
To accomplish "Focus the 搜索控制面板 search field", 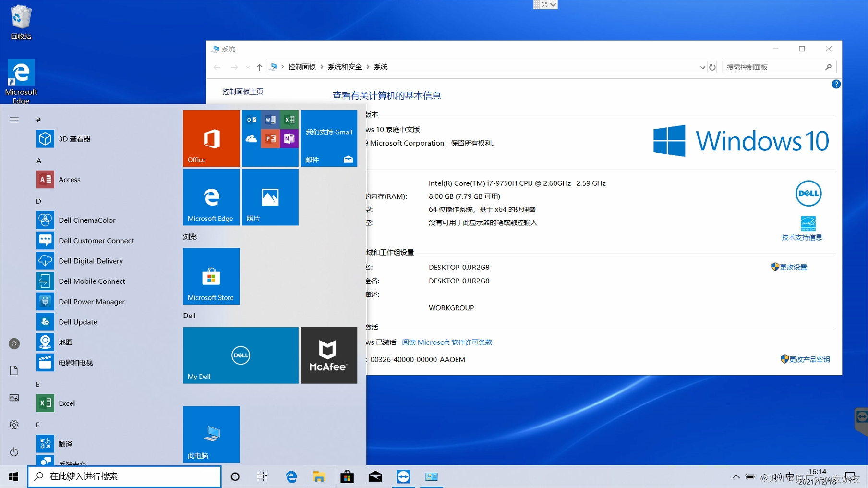I will [779, 67].
